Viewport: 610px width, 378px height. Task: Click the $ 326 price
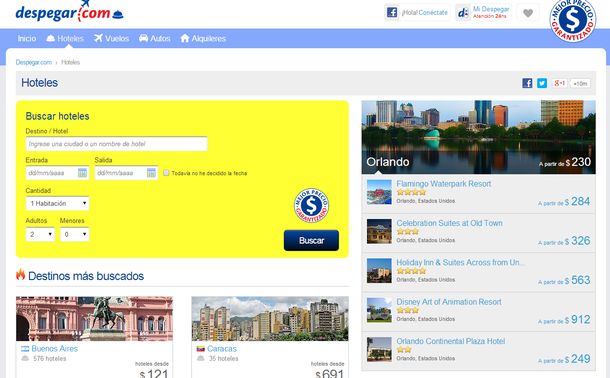[577, 241]
